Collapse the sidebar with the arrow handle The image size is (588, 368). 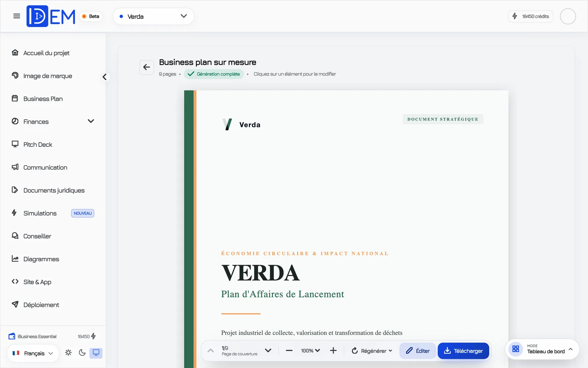point(105,77)
